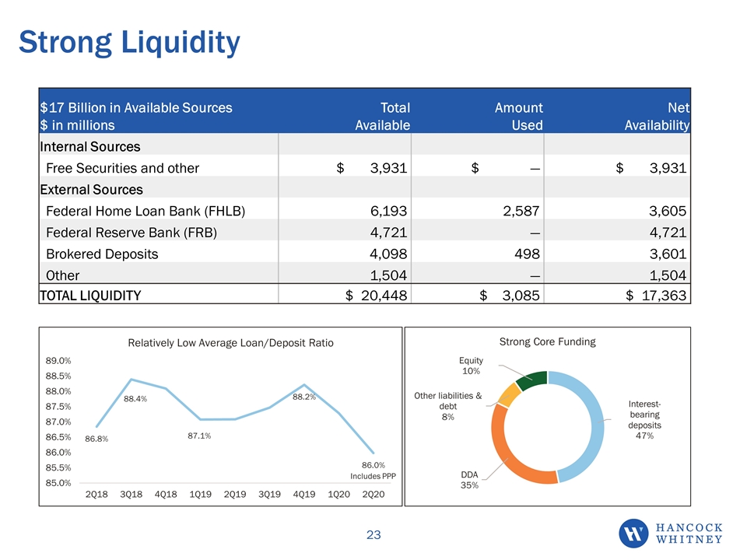Click the Hancock Whitney logo icon
Screen dimensions: 747x560
(633, 533)
